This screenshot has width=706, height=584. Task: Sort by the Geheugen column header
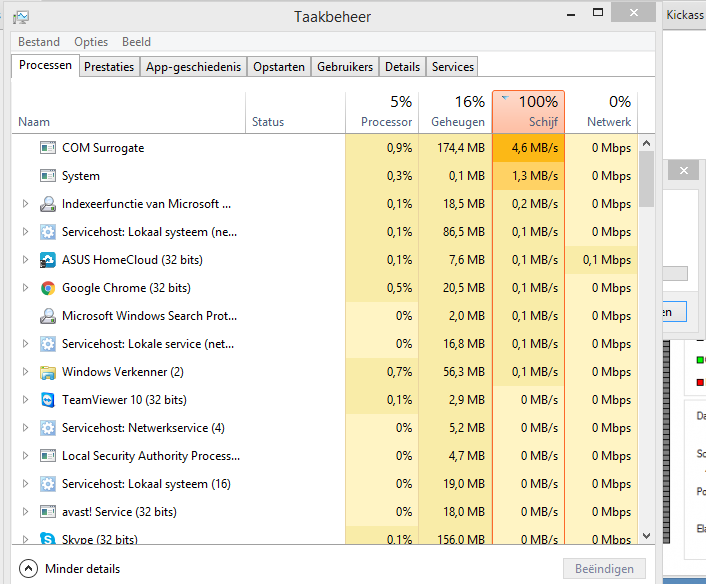coord(455,113)
